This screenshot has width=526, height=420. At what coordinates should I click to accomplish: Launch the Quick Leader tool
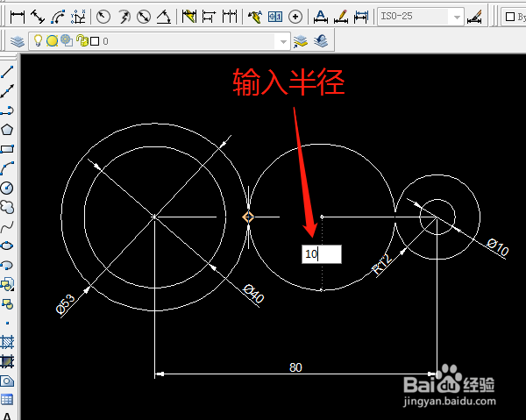pyautogui.click(x=254, y=17)
